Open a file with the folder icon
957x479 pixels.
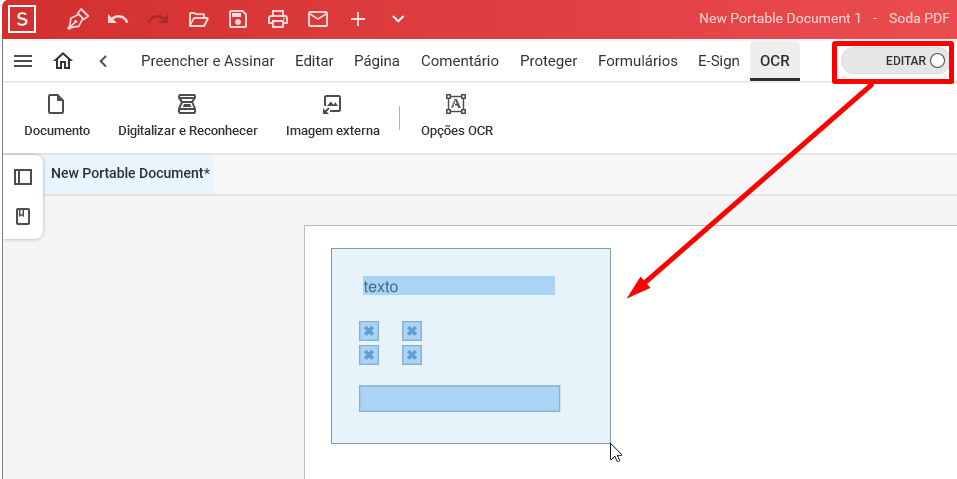(198, 20)
